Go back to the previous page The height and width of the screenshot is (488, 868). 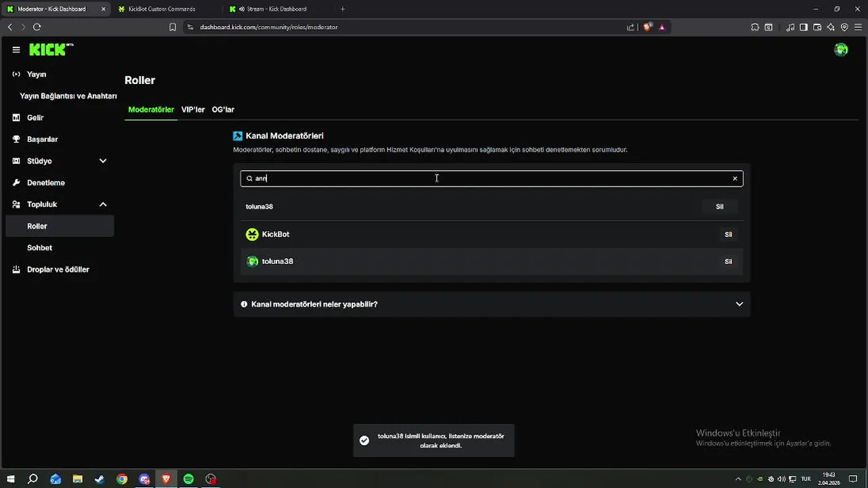coord(9,27)
